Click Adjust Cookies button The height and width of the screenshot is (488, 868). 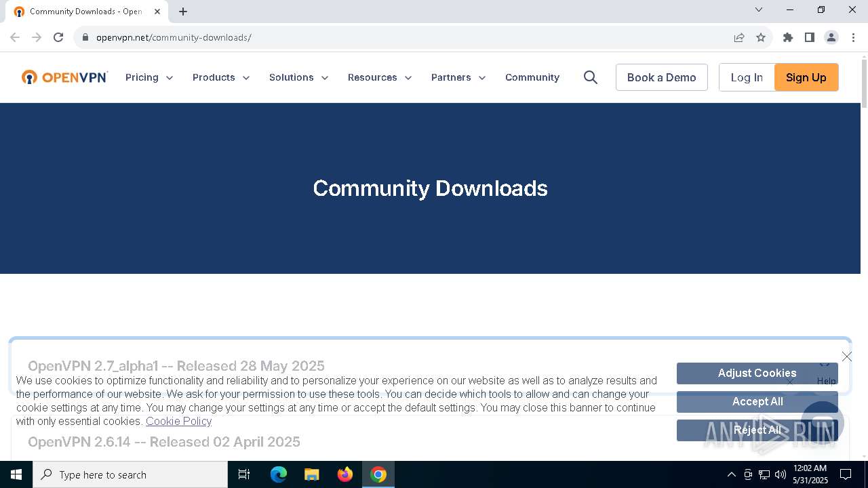757,373
